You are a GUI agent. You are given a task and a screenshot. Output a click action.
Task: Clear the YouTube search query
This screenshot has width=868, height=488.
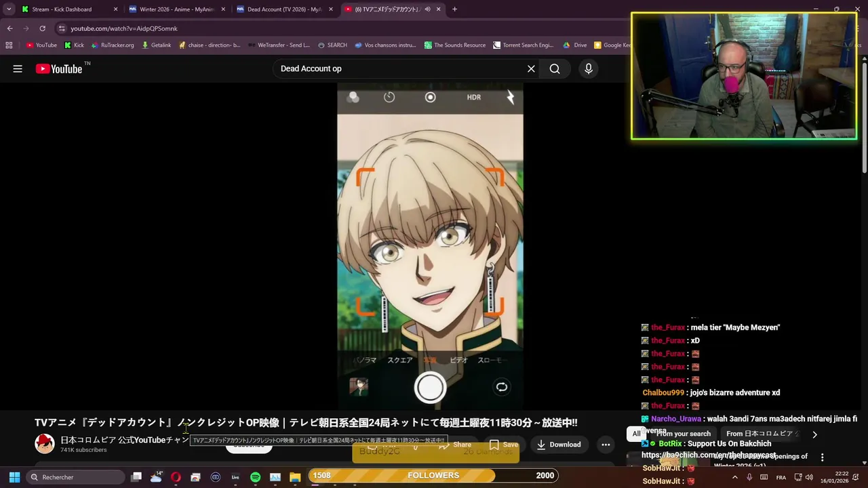point(531,68)
